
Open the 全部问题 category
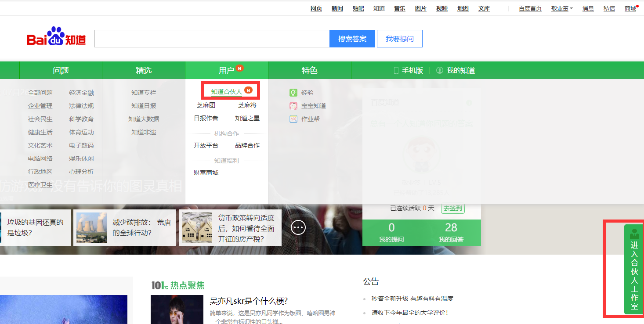coord(40,93)
